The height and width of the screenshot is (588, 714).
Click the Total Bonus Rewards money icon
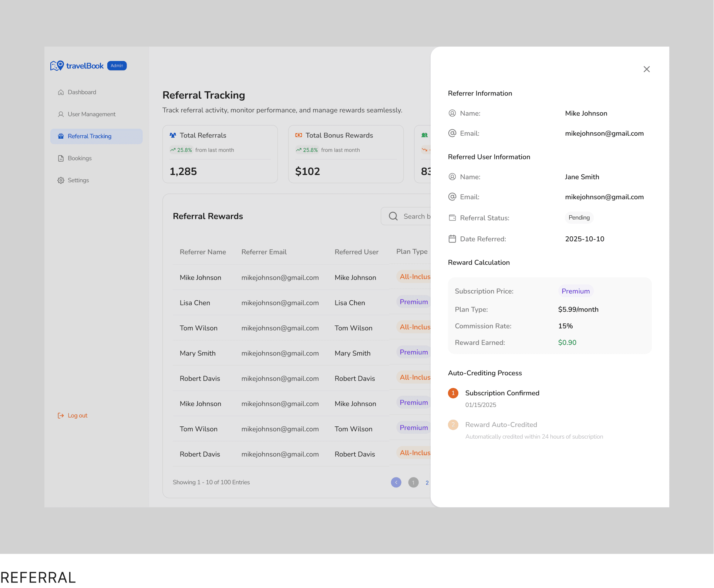(x=299, y=135)
